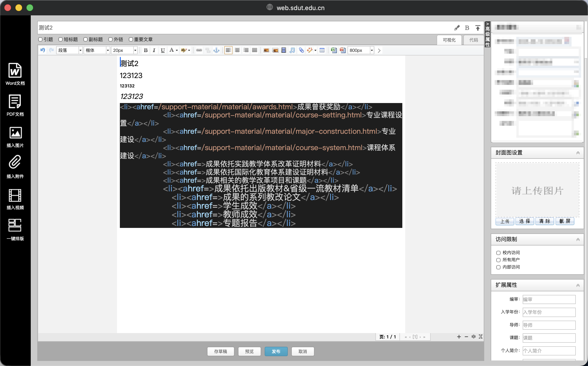588x366 pixels.
Task: Insert a table via the table icon
Action: tap(322, 50)
